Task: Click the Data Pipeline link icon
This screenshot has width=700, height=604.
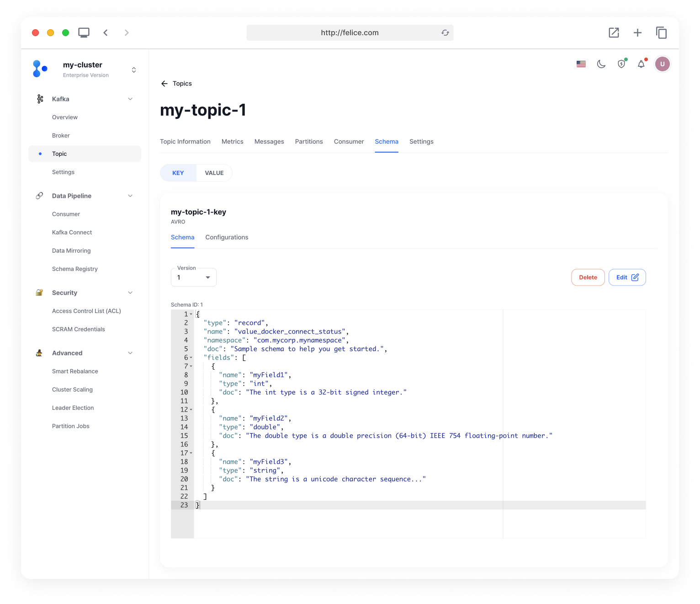Action: pos(40,196)
